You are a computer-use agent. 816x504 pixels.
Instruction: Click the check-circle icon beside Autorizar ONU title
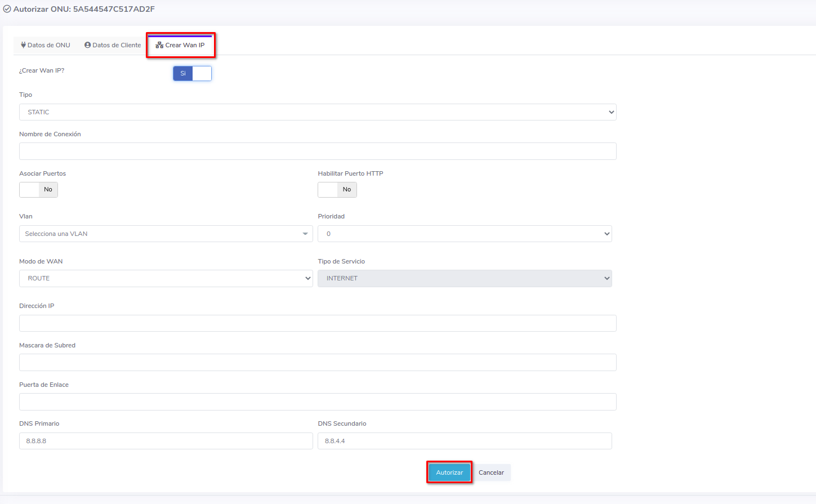[x=7, y=9]
